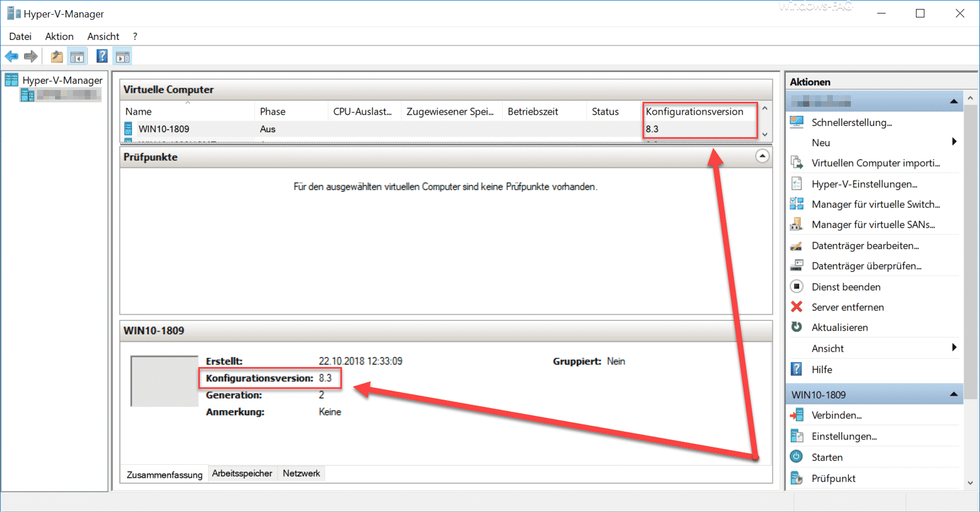Click the "Aus" phase cell
This screenshot has width=980, height=512.
coord(267,129)
